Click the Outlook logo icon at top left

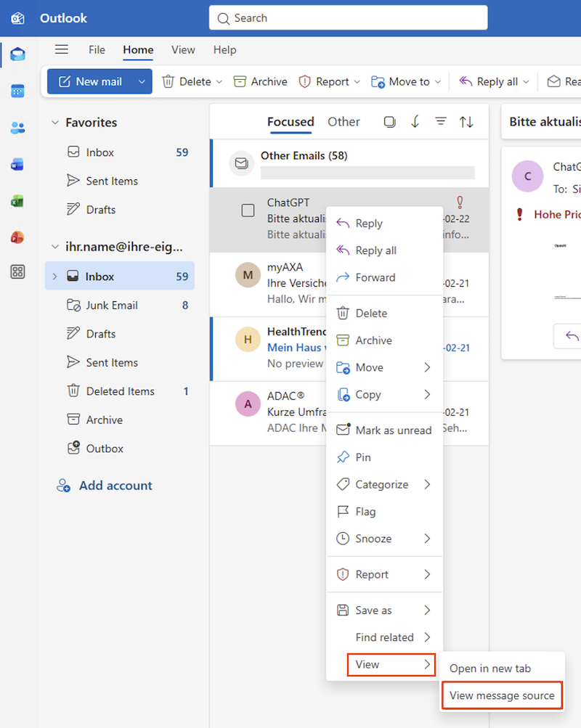pos(17,18)
